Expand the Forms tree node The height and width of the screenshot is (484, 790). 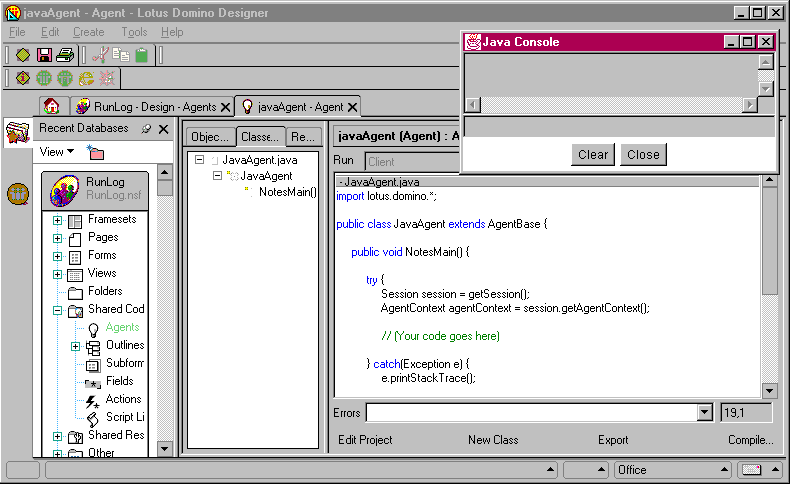click(57, 256)
